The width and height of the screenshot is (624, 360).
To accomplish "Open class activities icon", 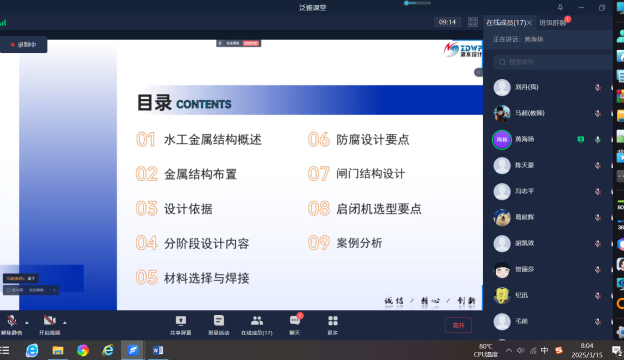I will click(218, 325).
